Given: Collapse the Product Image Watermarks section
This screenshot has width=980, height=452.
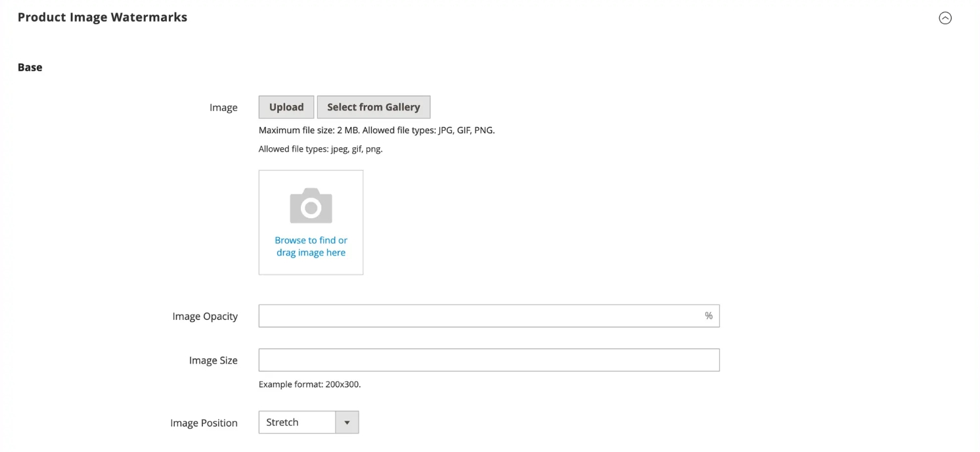Looking at the screenshot, I should click(945, 18).
